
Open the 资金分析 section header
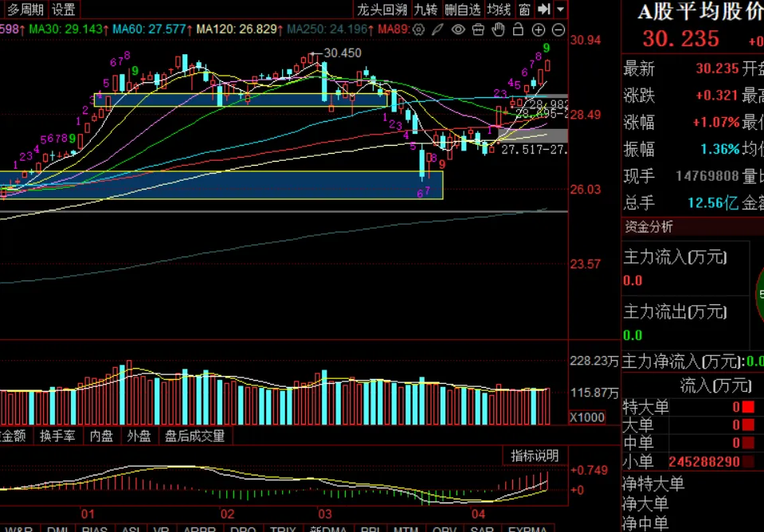point(648,227)
